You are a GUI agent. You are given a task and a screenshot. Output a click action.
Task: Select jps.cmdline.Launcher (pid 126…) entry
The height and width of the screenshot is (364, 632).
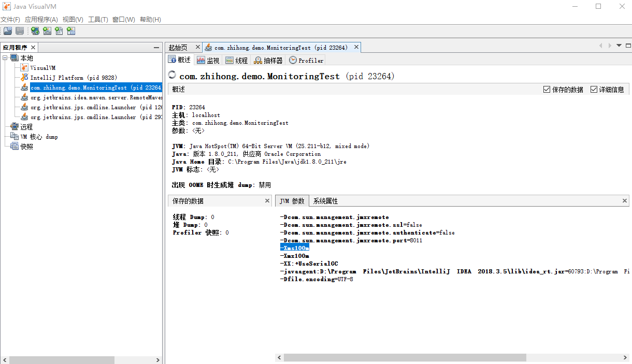coord(96,107)
